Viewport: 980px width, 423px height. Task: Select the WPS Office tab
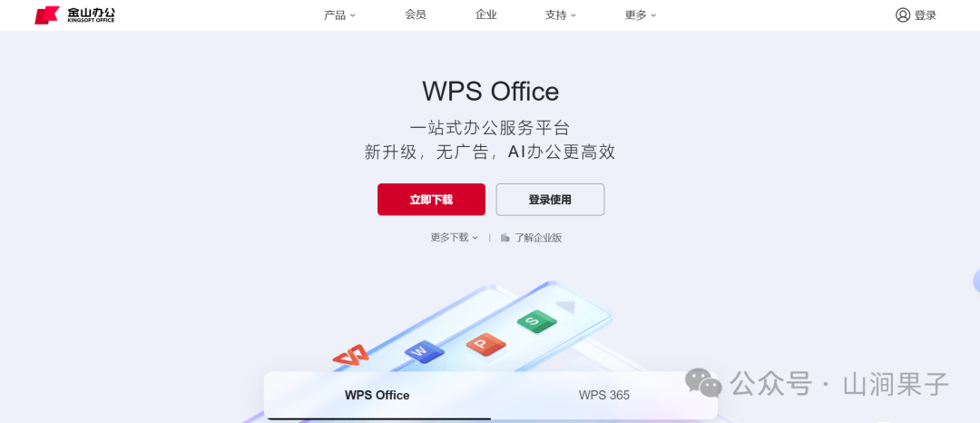(x=377, y=396)
